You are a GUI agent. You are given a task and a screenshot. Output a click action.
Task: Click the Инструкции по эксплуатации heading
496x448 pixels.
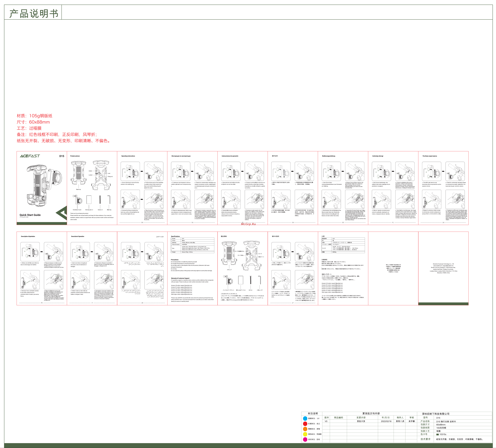[x=181, y=156]
